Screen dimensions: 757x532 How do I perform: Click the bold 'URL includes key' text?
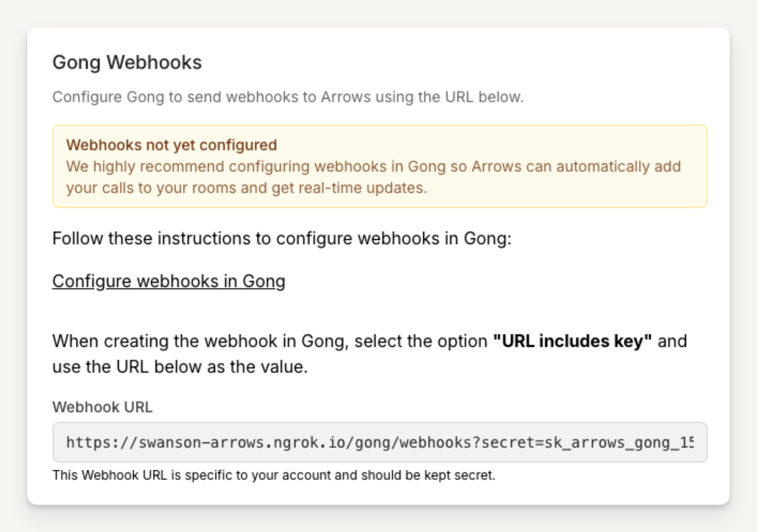pyautogui.click(x=572, y=341)
